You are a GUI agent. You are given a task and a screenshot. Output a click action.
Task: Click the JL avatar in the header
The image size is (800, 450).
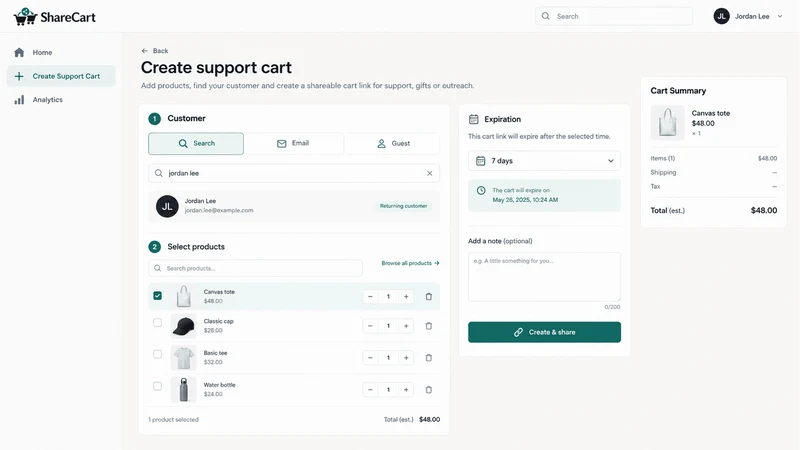pyautogui.click(x=721, y=16)
